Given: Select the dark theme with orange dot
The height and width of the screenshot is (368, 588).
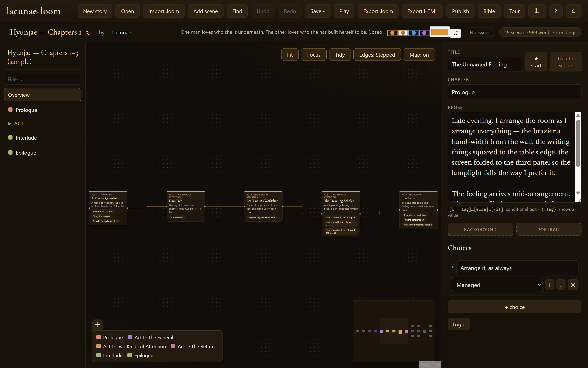Looking at the screenshot, I should (392, 33).
